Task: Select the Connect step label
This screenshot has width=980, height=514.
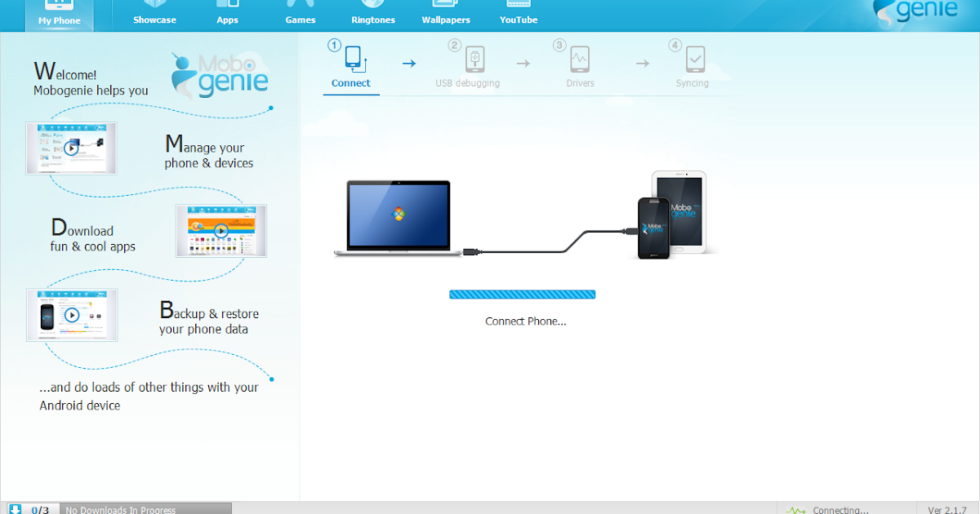Action: pos(350,83)
